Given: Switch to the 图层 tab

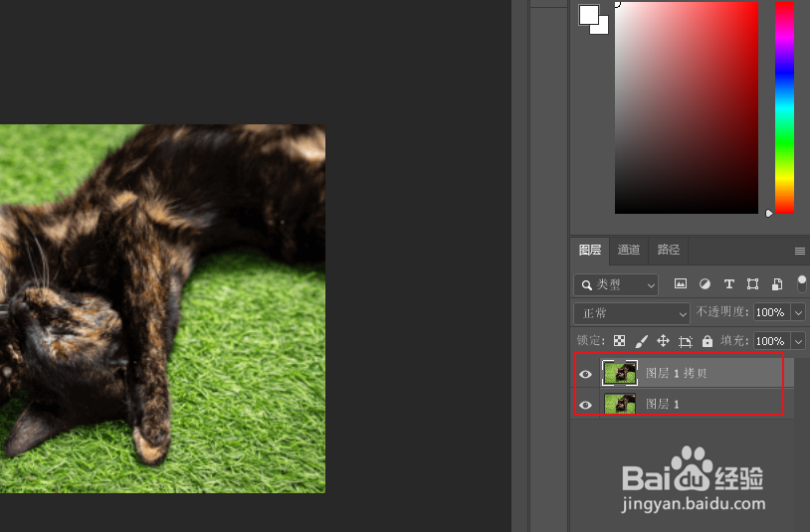Looking at the screenshot, I should (x=590, y=251).
